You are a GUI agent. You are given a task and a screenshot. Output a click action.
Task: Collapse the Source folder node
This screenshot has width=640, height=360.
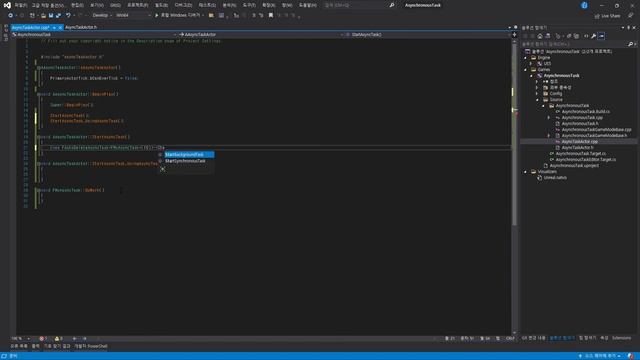537,100
